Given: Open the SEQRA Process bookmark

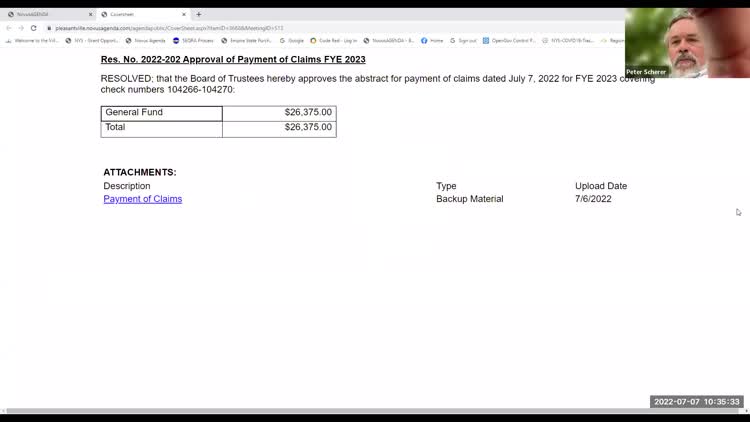Looking at the screenshot, I should click(x=193, y=41).
